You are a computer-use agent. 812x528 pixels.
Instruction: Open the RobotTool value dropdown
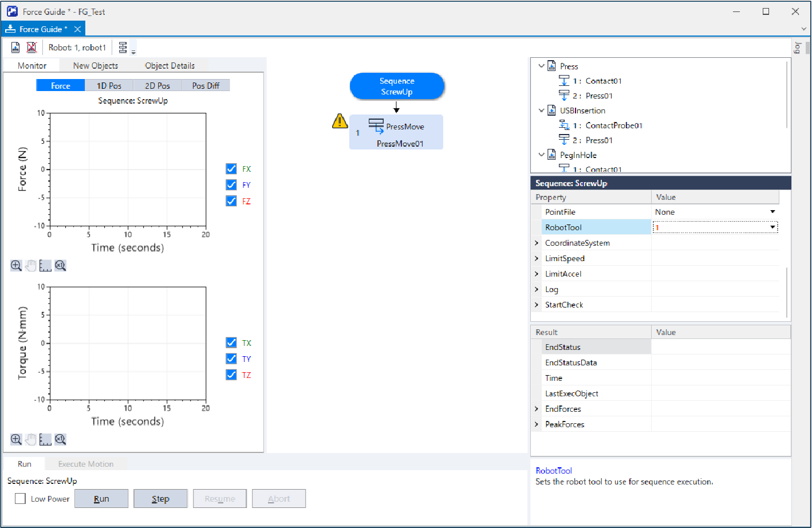[772, 227]
